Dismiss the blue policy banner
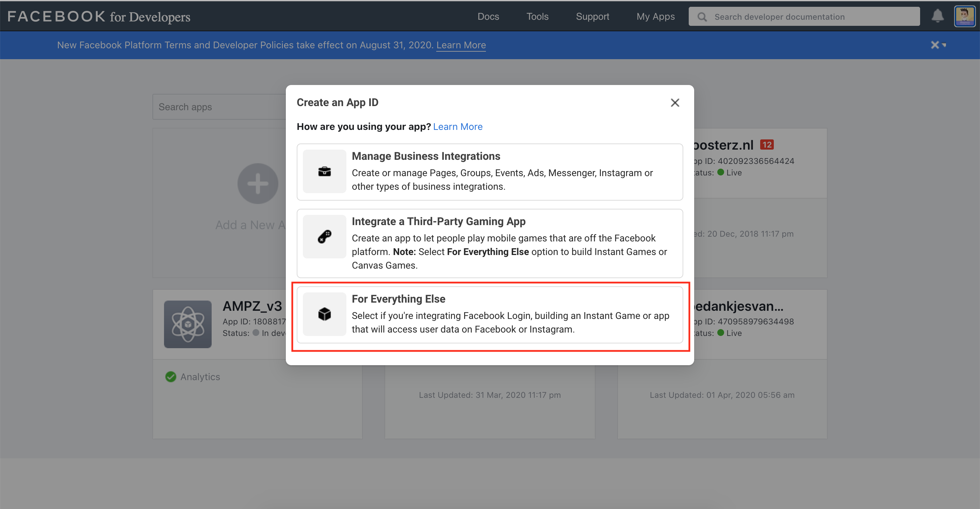Screen dimensions: 980x509 (x=934, y=45)
